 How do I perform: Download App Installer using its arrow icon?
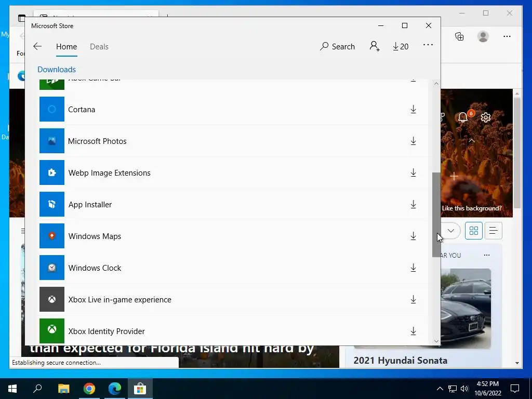[x=413, y=204]
